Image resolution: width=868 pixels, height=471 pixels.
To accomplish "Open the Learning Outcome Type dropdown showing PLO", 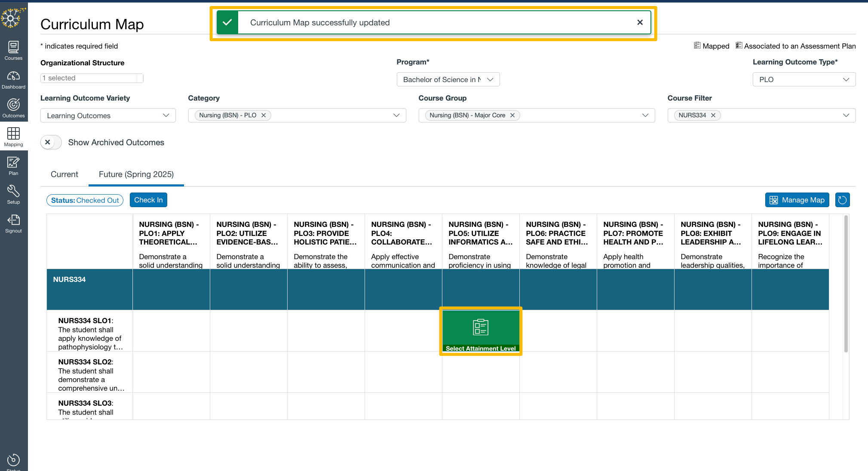I will (804, 79).
